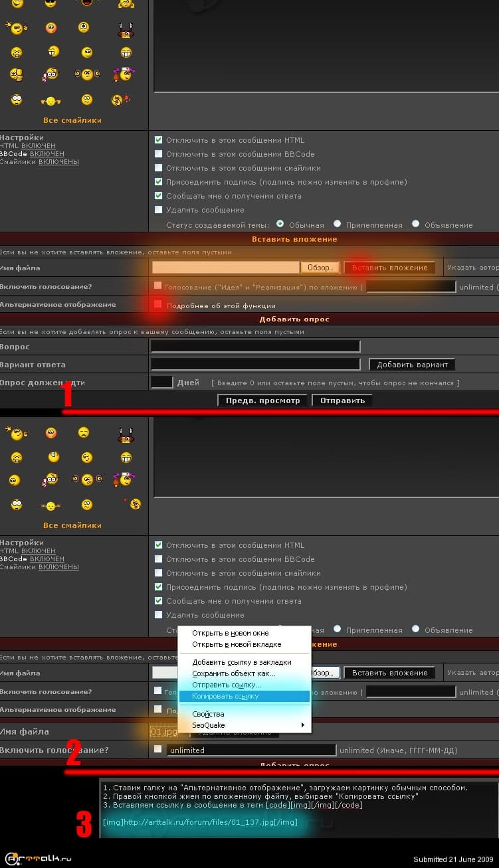Choose 'Копировать ссылку' from context menu
Image resolution: width=499 pixels, height=868 pixels.
click(x=226, y=696)
